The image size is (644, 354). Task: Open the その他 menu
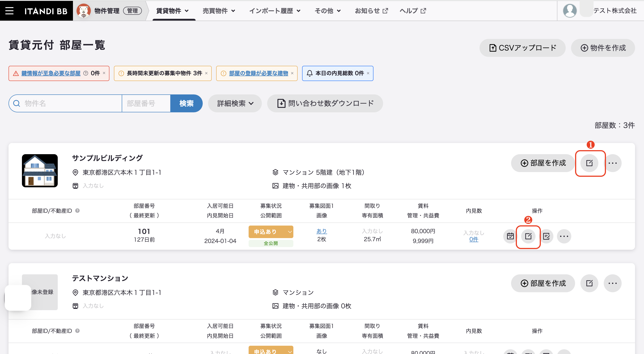coord(328,11)
